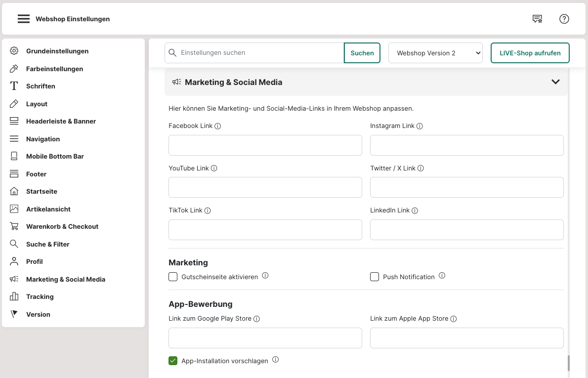Uncheck App-Installation vorschlagen

[x=173, y=361]
